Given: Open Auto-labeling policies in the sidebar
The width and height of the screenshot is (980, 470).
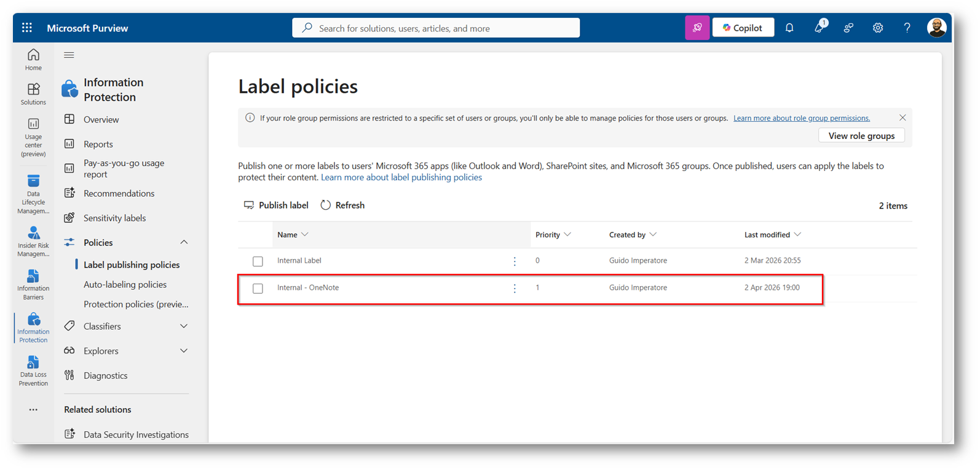Looking at the screenshot, I should point(125,284).
